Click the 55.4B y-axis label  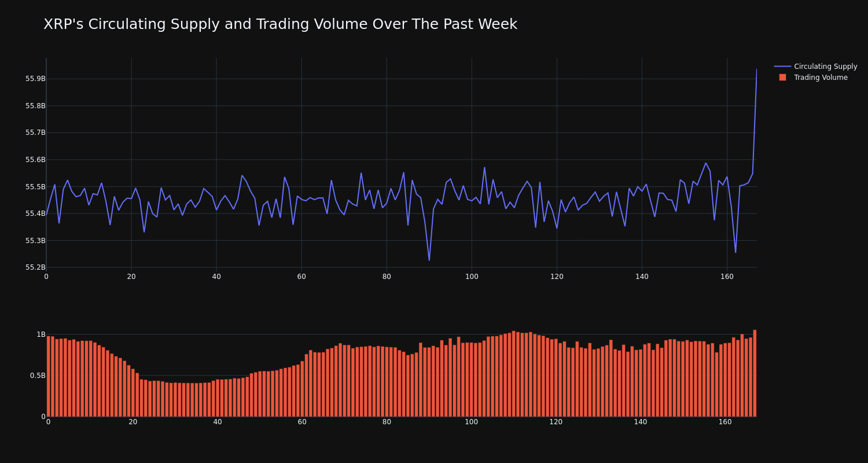tap(35, 214)
